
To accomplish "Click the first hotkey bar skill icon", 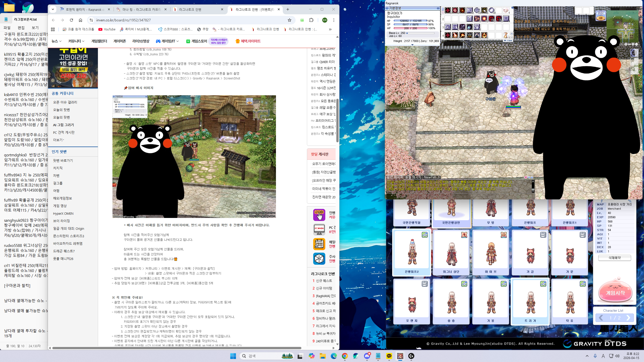I will [x=448, y=10].
